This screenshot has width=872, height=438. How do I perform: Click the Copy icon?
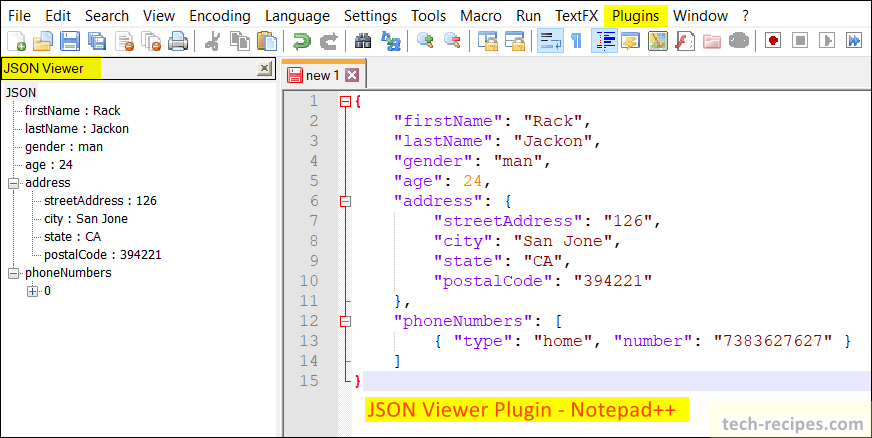coord(240,41)
